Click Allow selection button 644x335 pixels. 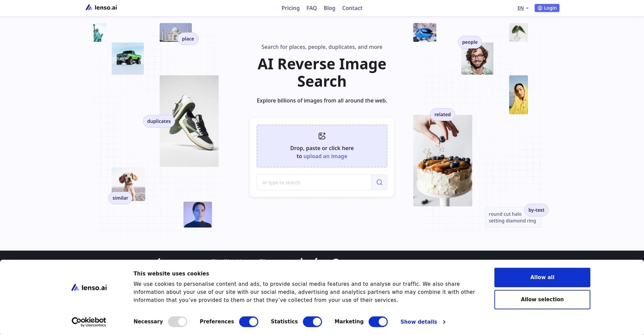[542, 300]
